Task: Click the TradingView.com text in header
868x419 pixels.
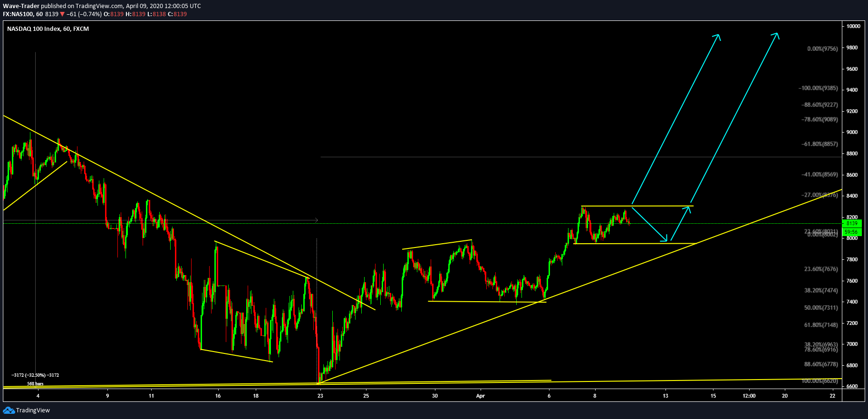Action: coord(99,6)
